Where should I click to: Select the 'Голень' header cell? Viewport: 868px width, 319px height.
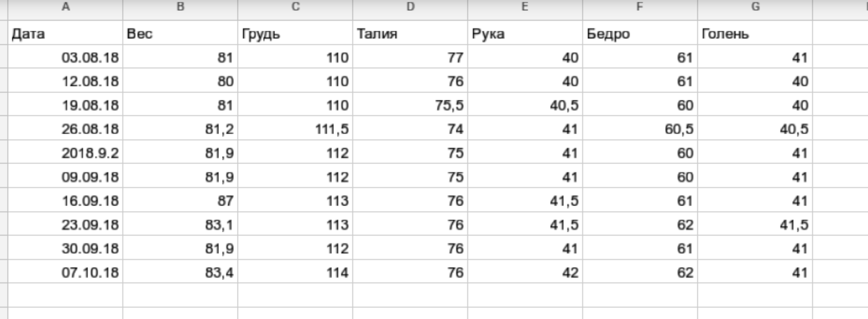point(755,34)
